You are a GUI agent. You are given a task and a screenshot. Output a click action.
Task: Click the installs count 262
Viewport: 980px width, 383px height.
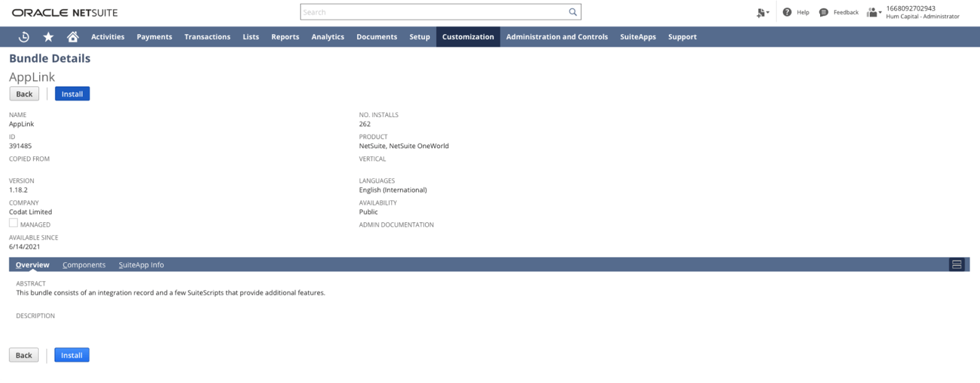[x=365, y=124]
